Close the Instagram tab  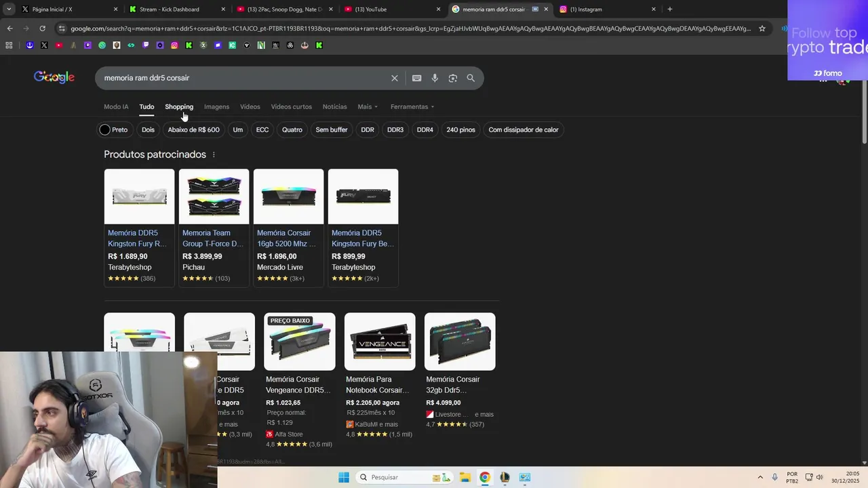(654, 9)
